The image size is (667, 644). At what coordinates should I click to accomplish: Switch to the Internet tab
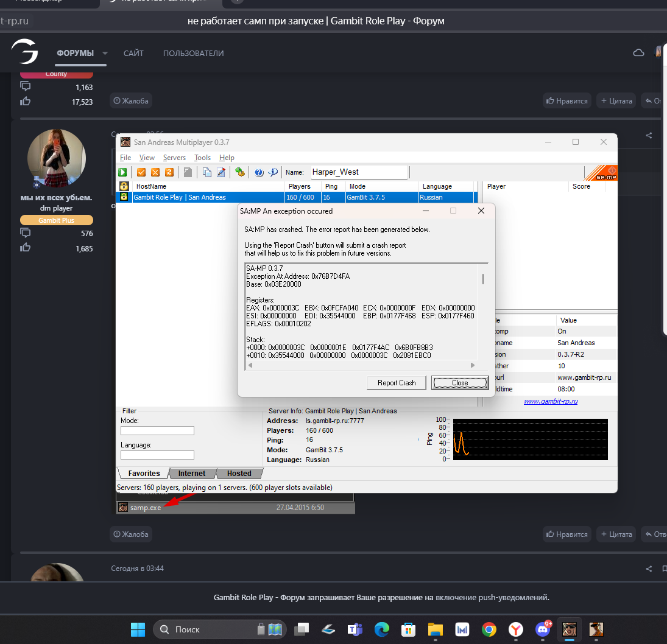191,474
